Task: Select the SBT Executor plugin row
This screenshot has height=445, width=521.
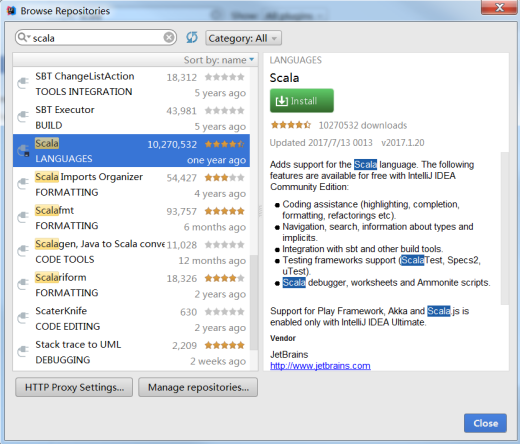Action: point(131,117)
